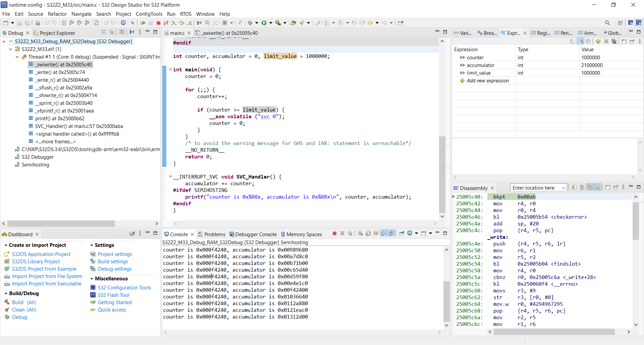This screenshot has height=345, width=644.
Task: Click the Add new expression plus icon
Action: pos(598,41)
